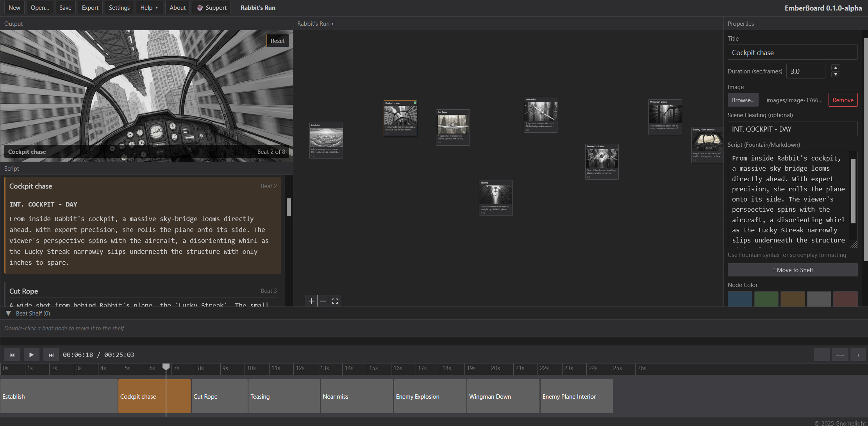Screen dimensions: 868x426
Task: Click the Export menu item
Action: 90,7
